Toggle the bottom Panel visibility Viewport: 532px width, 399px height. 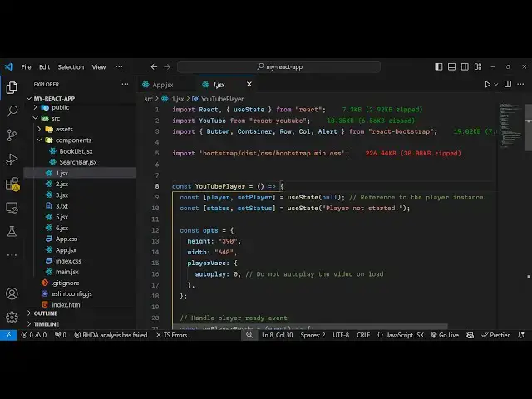[x=451, y=66]
